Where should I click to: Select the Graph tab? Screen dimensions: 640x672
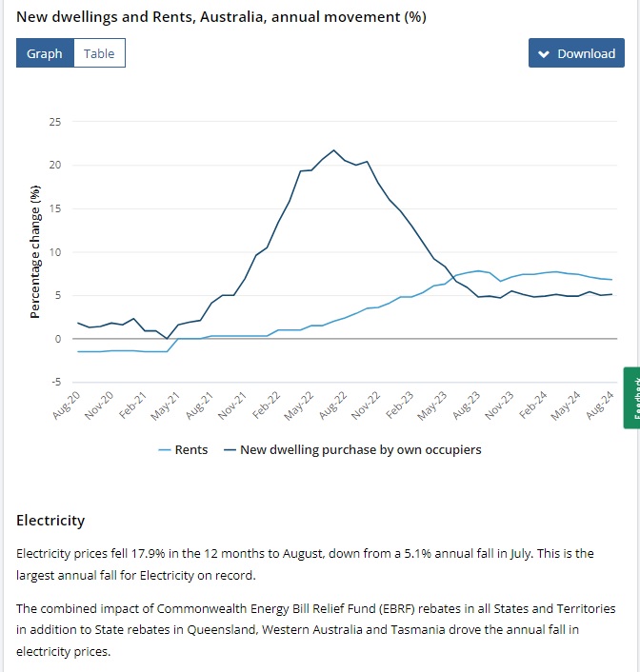click(44, 53)
